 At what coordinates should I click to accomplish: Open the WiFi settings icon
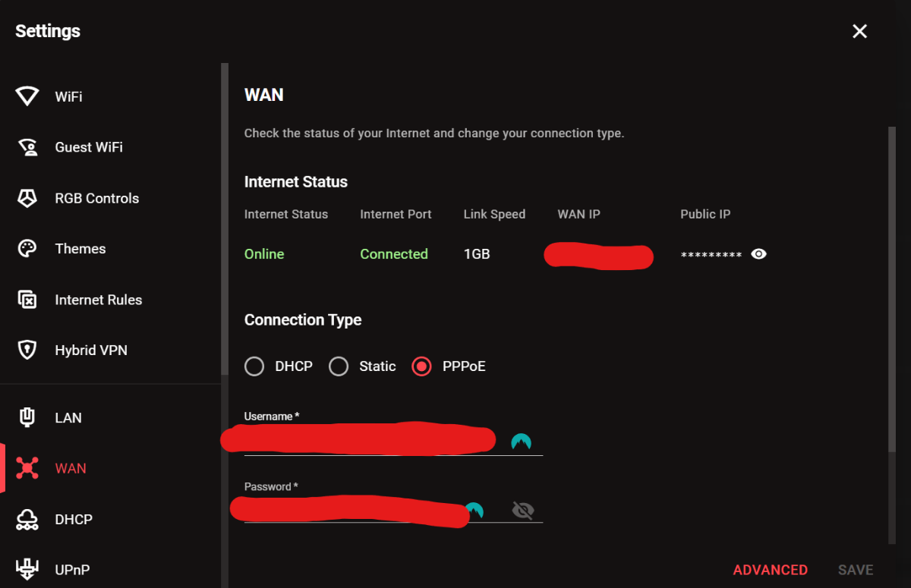27,96
